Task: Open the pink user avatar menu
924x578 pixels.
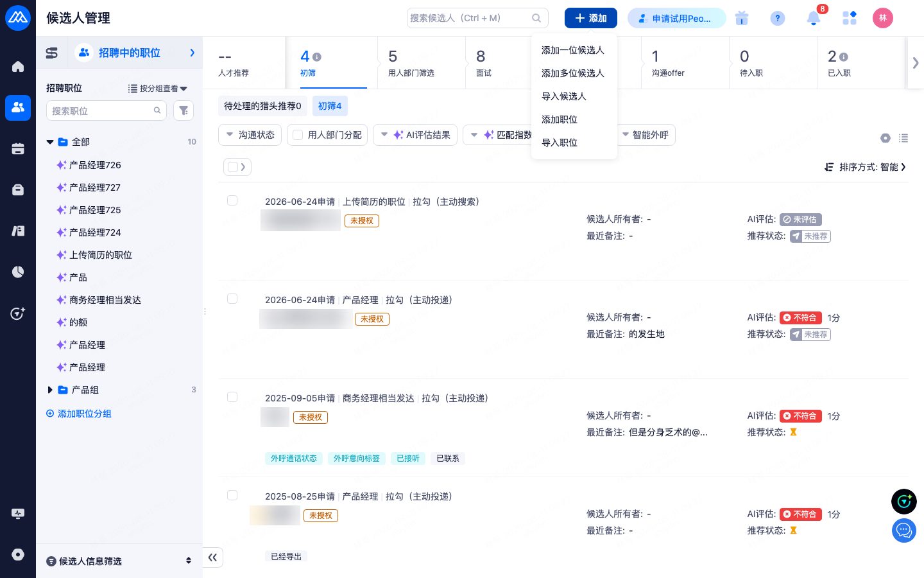Action: [x=883, y=18]
